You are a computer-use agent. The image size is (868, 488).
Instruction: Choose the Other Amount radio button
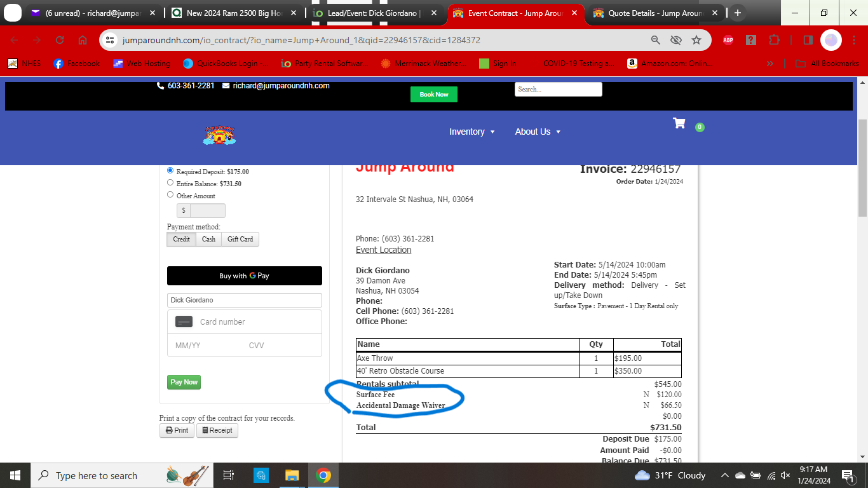tap(170, 195)
